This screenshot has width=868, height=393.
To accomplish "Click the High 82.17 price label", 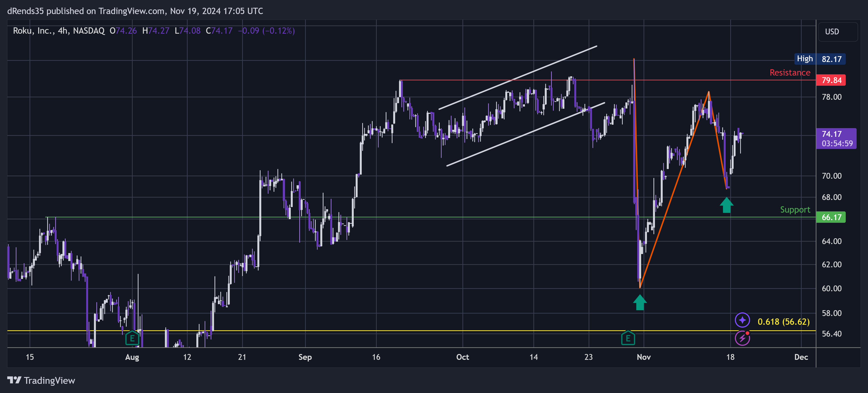I will [x=820, y=59].
